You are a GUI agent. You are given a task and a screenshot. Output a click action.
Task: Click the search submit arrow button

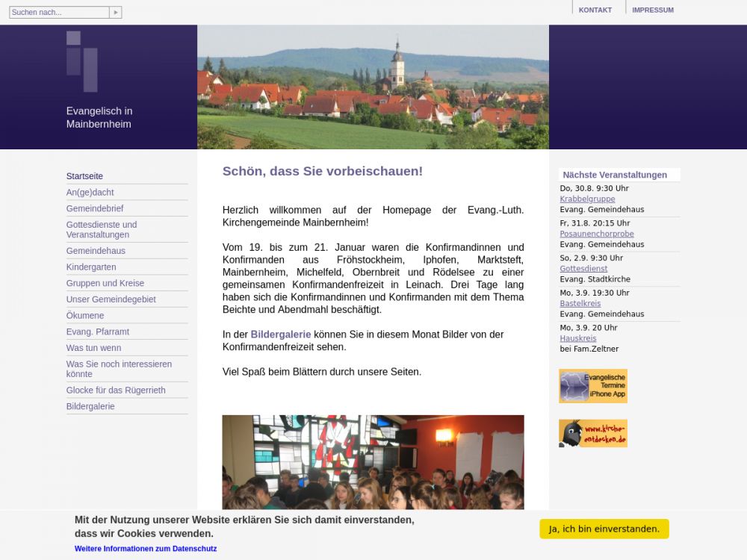(x=115, y=13)
